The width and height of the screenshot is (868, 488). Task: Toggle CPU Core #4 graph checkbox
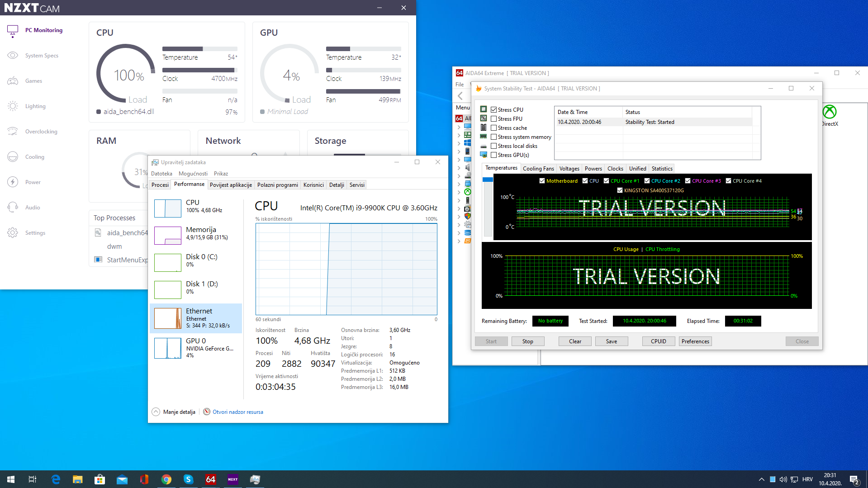[x=728, y=181]
